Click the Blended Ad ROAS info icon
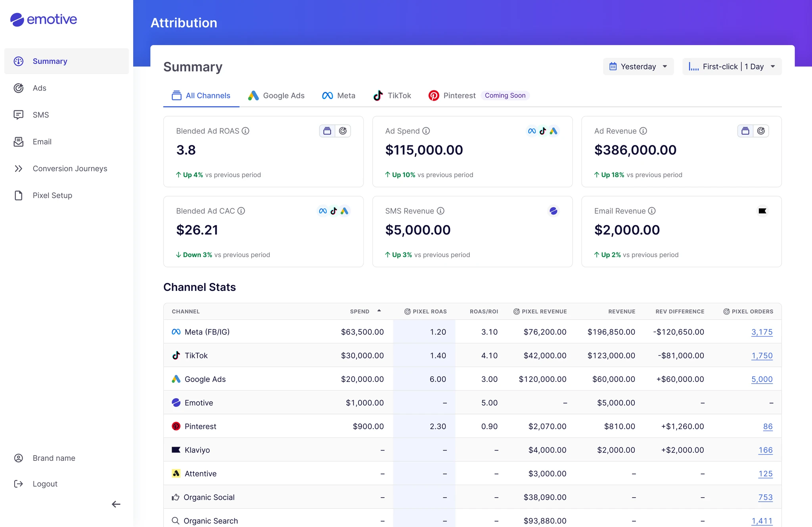This screenshot has width=812, height=527. click(x=245, y=131)
